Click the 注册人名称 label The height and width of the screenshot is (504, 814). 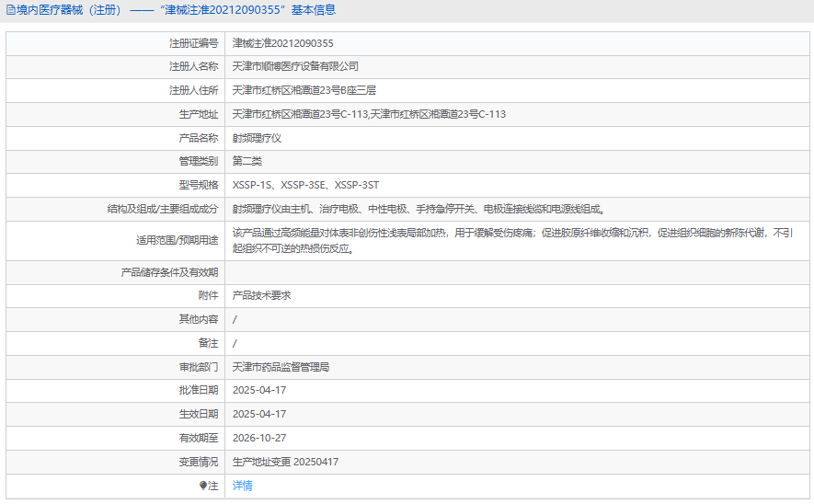[x=194, y=66]
